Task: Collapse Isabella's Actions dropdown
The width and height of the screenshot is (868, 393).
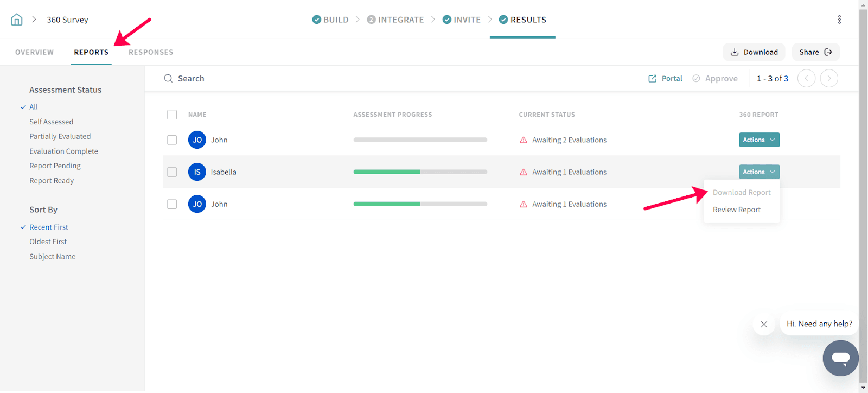Action: [x=759, y=172]
